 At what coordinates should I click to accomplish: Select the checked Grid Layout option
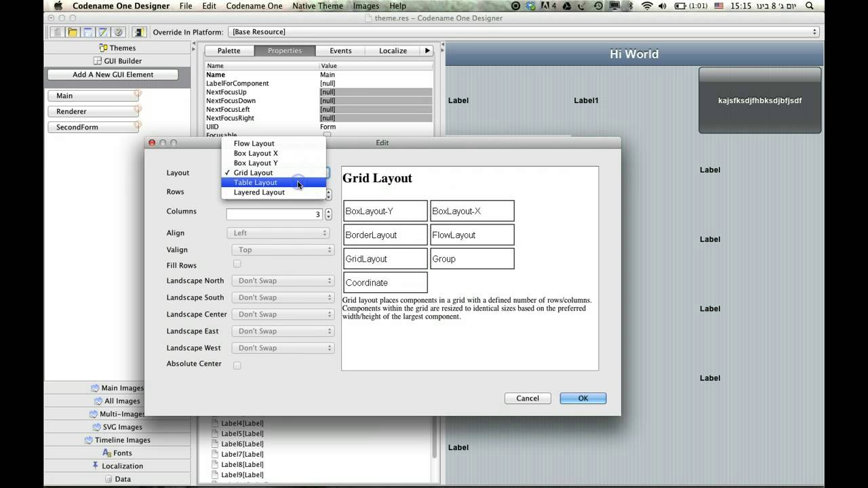click(x=273, y=173)
